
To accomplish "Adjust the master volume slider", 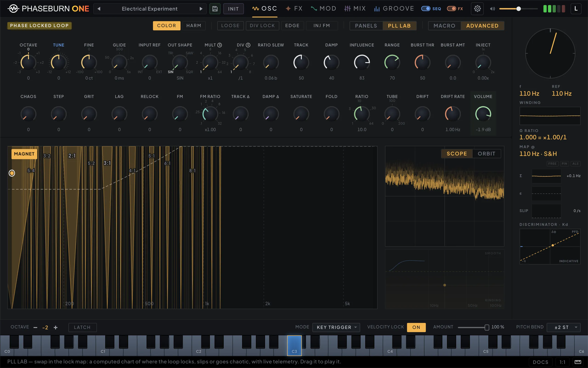I will tap(518, 9).
